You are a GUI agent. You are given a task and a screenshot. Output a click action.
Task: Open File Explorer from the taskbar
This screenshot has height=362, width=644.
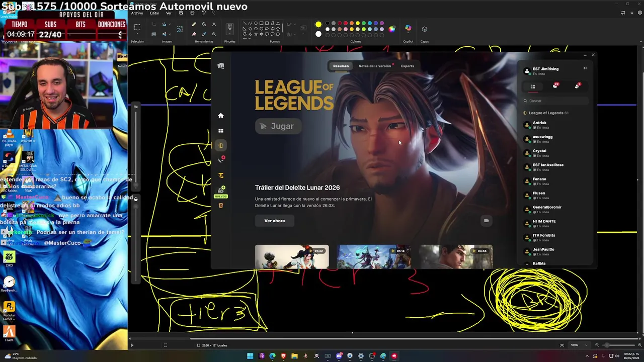(x=294, y=356)
